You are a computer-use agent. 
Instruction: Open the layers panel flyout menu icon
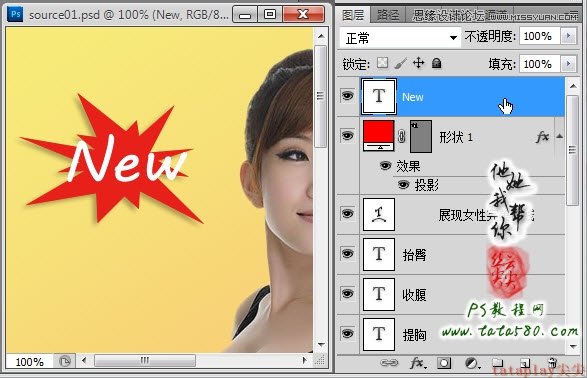click(573, 13)
